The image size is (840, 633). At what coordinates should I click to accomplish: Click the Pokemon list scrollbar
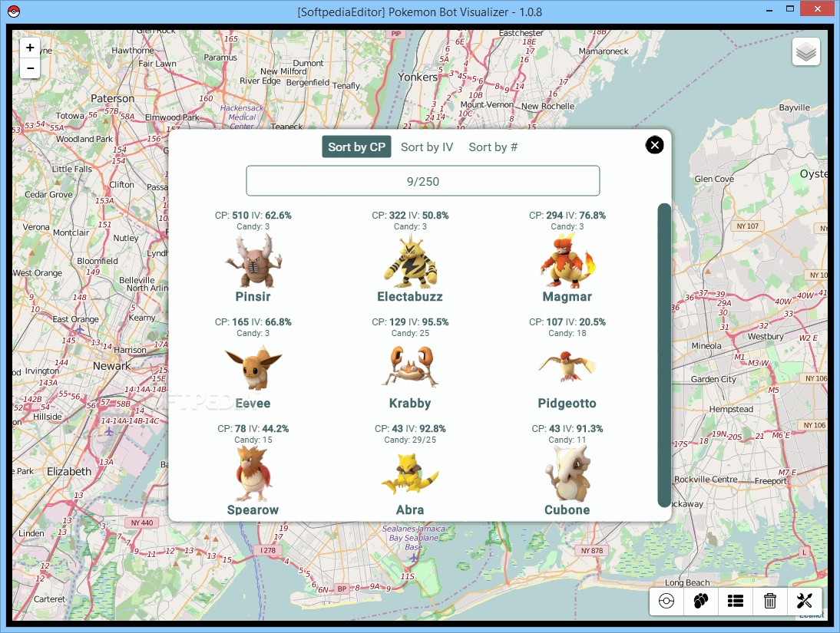pyautogui.click(x=664, y=354)
